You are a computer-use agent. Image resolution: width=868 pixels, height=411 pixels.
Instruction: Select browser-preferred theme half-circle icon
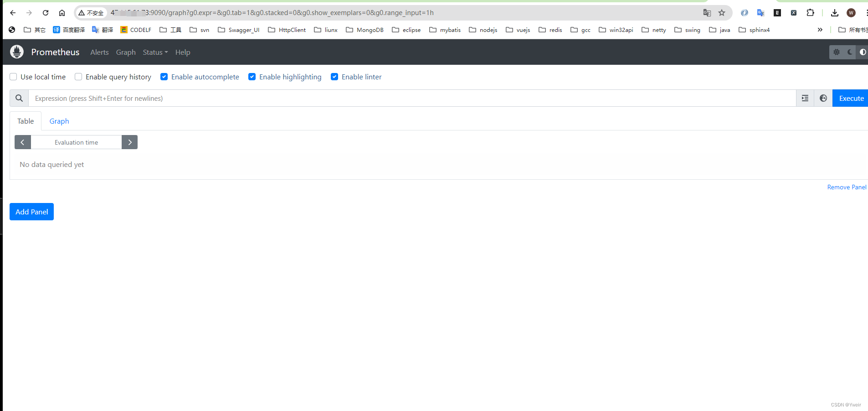863,52
